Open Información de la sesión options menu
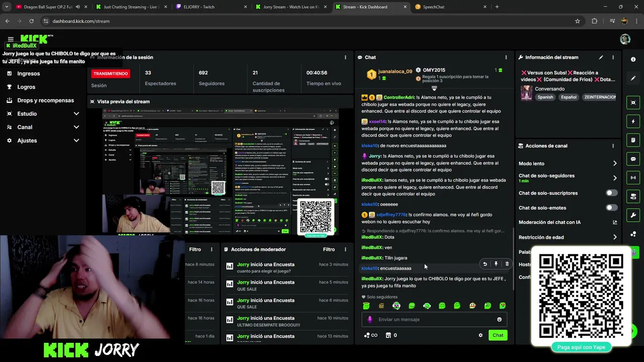644x362 pixels. click(345, 57)
